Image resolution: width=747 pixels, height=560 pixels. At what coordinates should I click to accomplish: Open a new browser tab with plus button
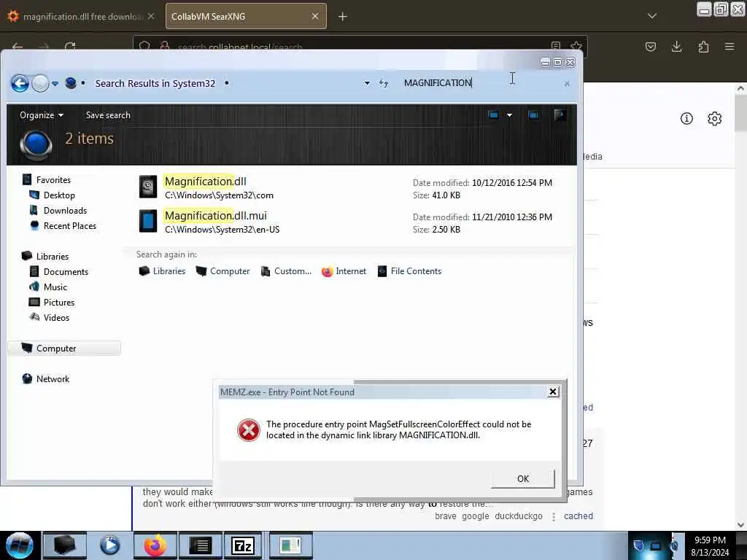tap(343, 17)
